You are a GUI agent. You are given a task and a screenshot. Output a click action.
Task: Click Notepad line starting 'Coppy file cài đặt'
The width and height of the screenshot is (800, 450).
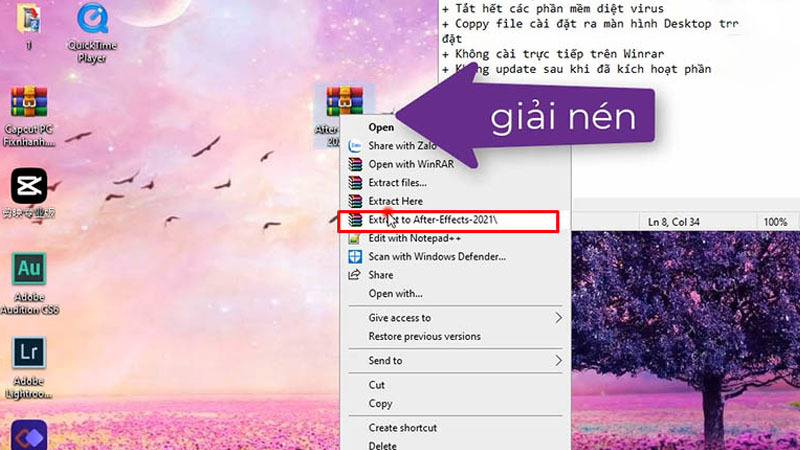point(590,24)
